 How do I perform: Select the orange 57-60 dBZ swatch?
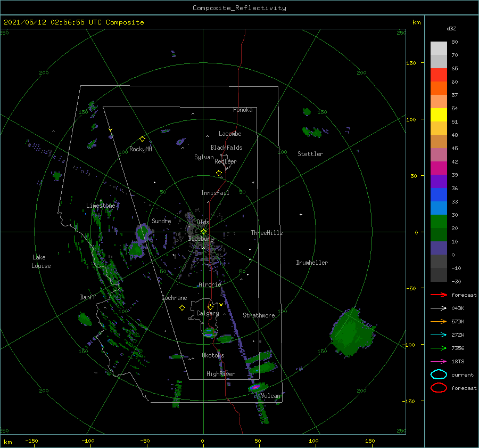439,88
